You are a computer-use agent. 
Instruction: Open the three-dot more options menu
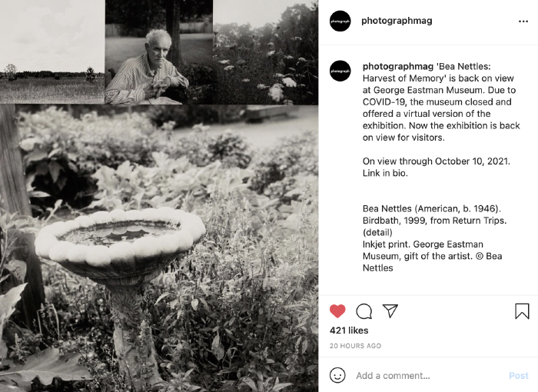pyautogui.click(x=523, y=22)
